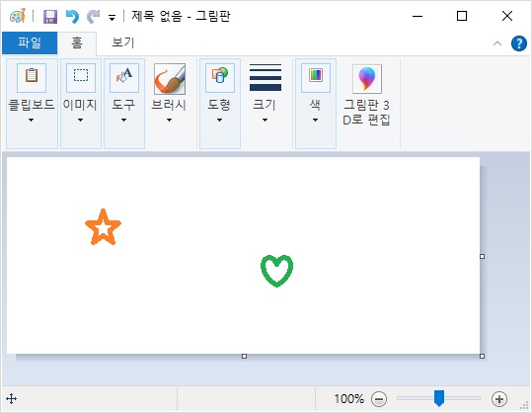This screenshot has height=413, width=532.
Task: Switch to the 보기 tab
Action: 123,42
